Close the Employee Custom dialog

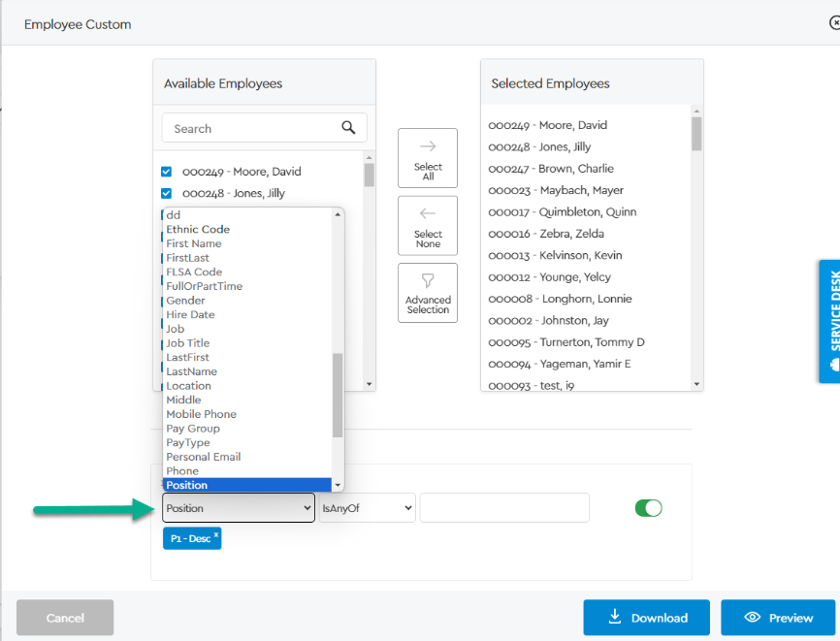(x=834, y=23)
